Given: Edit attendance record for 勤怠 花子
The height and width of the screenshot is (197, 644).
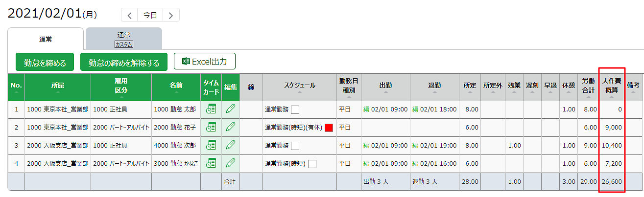Looking at the screenshot, I should tap(231, 127).
